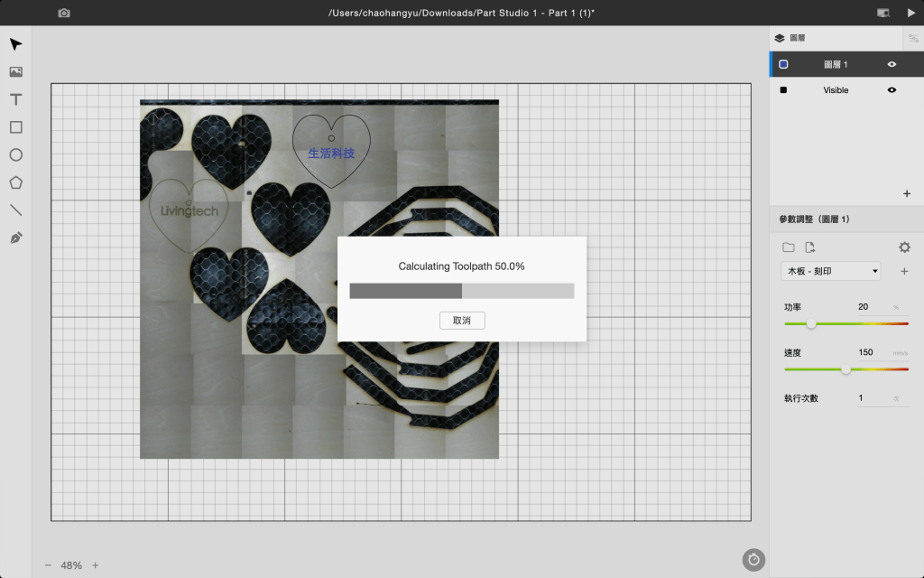Open the 圖層 layers tab
Image resolution: width=924 pixels, height=578 pixels.
pos(792,38)
